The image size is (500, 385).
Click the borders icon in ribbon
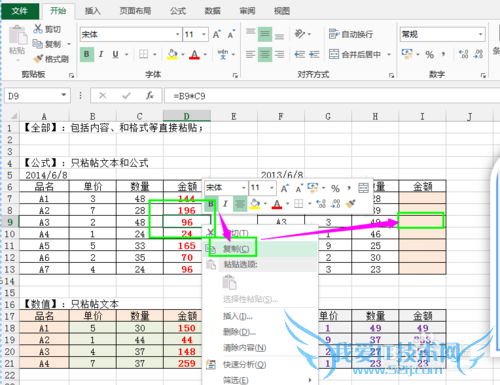coord(143,54)
